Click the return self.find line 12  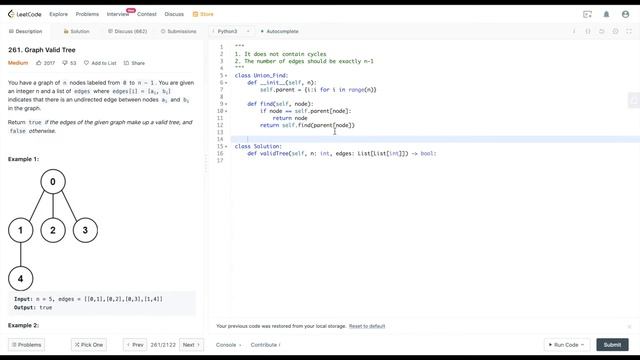tap(307, 125)
